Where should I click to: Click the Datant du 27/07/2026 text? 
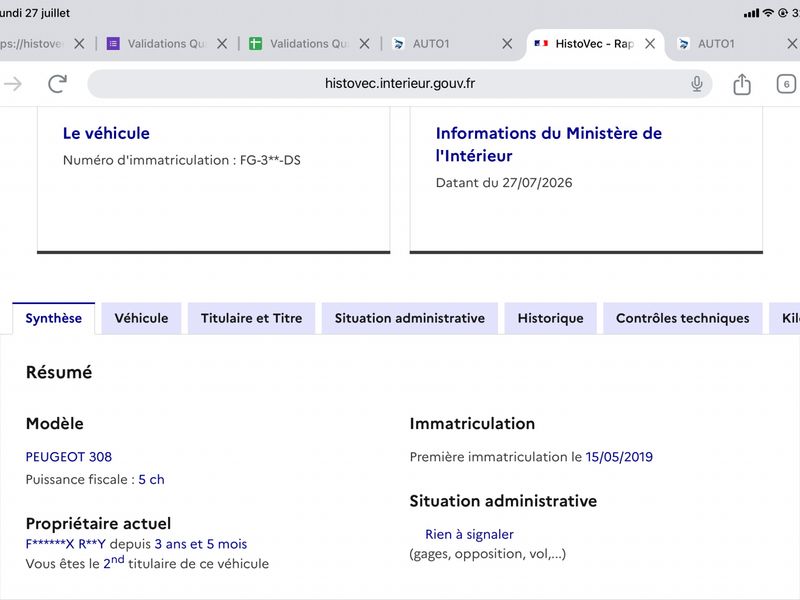[504, 183]
